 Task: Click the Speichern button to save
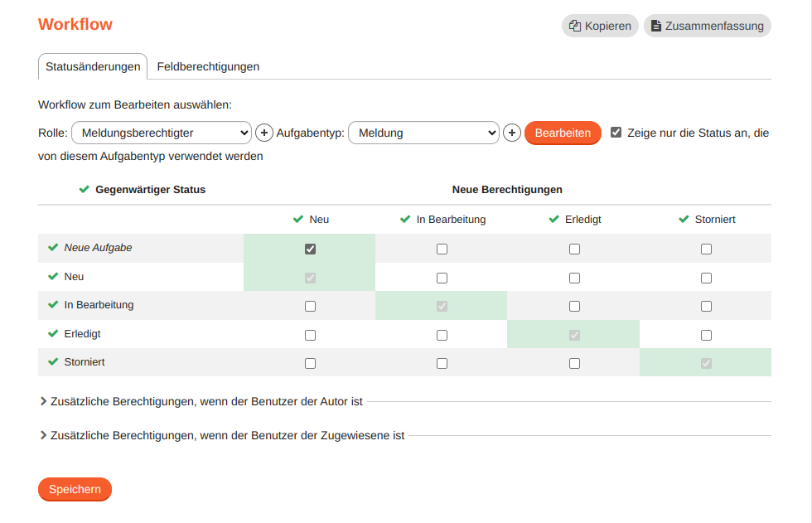[75, 489]
